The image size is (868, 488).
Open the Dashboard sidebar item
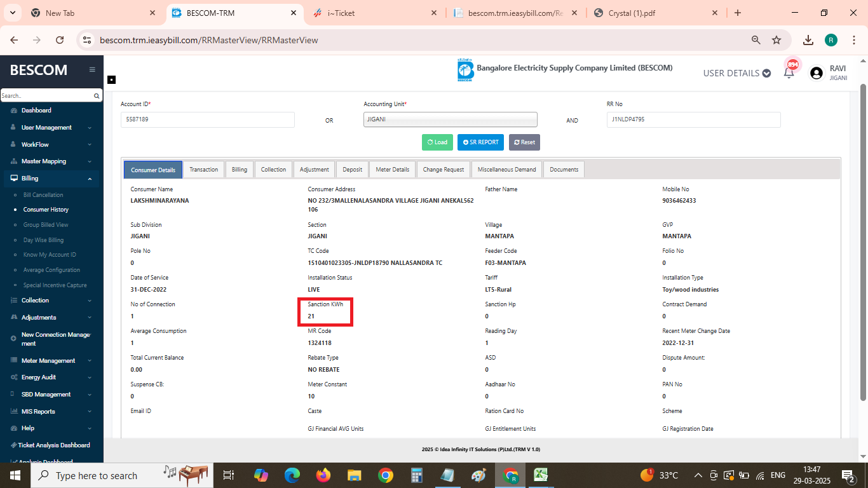[36, 111]
